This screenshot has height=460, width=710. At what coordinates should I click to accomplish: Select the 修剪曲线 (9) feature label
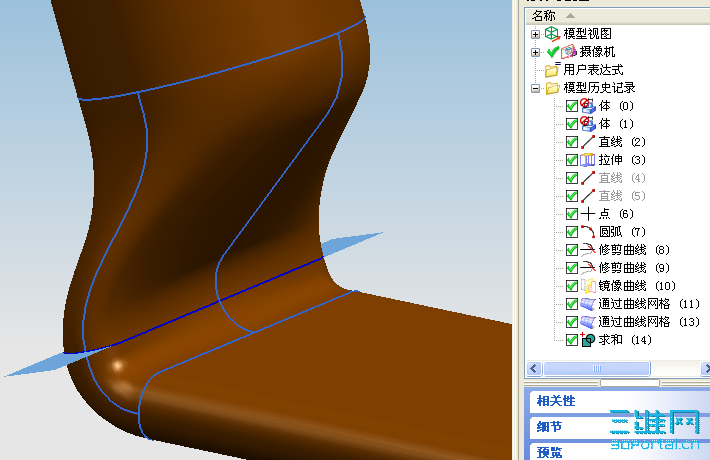pyautogui.click(x=634, y=268)
